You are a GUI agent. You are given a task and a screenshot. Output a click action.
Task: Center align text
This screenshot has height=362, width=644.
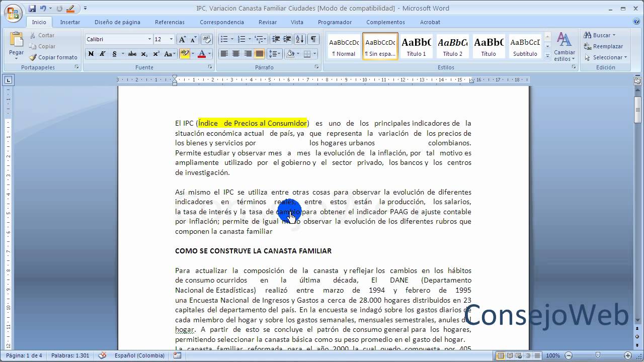[236, 54]
